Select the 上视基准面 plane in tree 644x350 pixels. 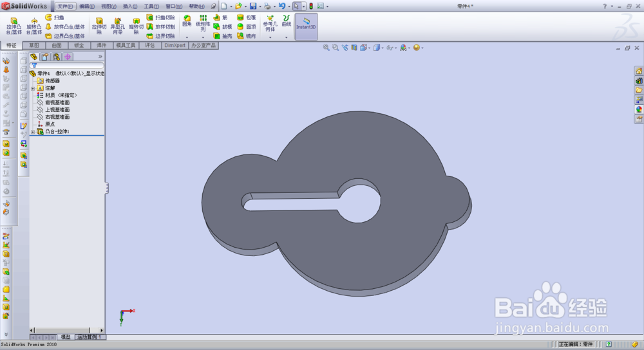pyautogui.click(x=53, y=109)
